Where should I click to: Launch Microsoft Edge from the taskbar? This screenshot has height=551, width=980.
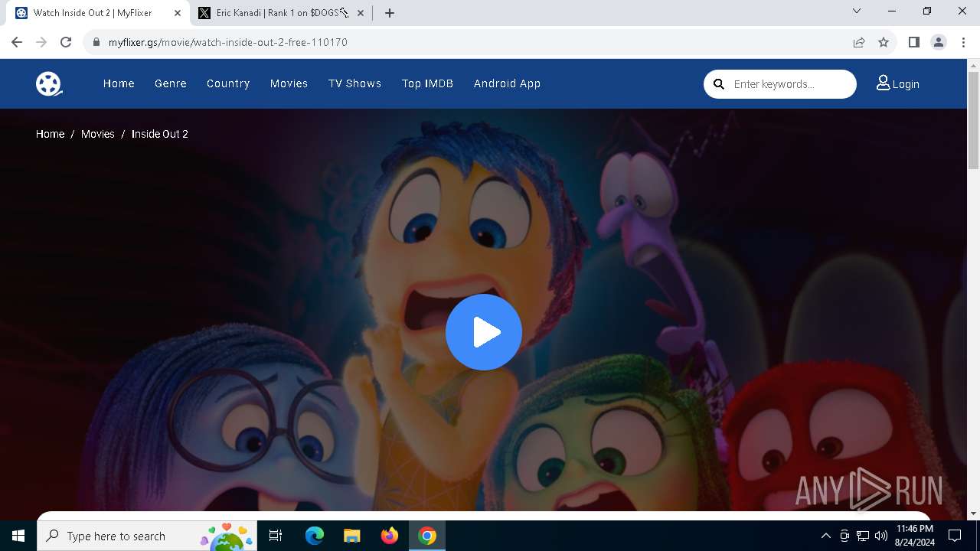click(315, 536)
